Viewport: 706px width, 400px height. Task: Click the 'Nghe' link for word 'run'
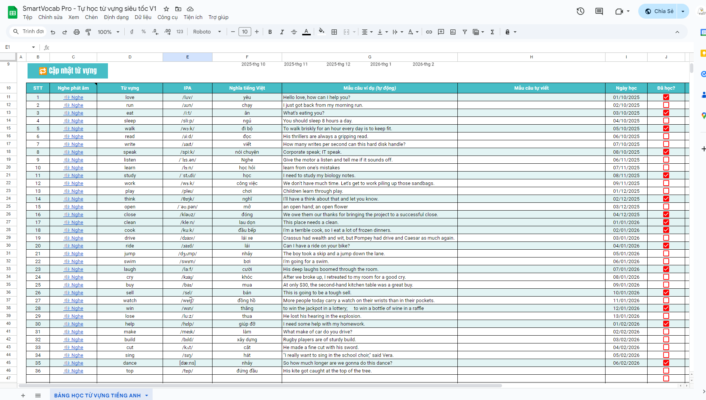click(73, 105)
